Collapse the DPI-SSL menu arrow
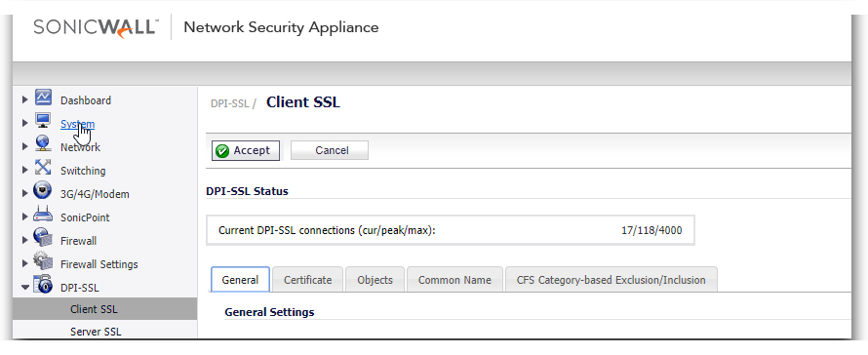868x355 pixels. (x=25, y=288)
